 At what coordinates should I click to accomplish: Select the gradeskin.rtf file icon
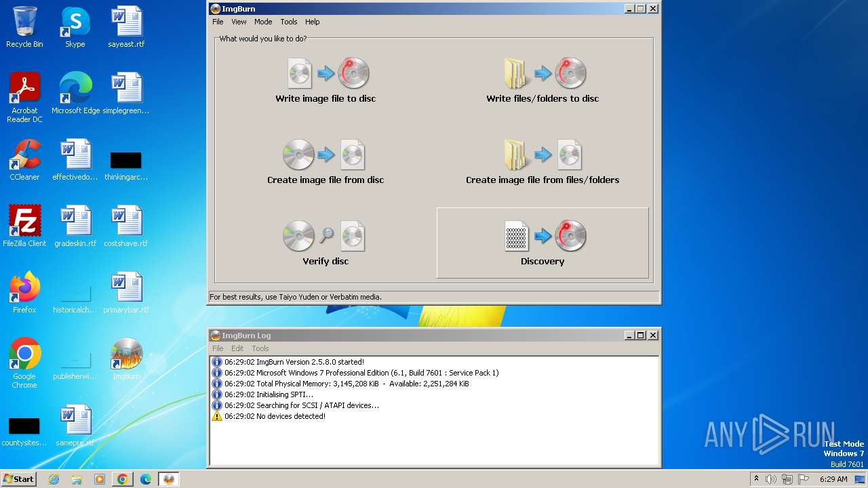(x=75, y=226)
